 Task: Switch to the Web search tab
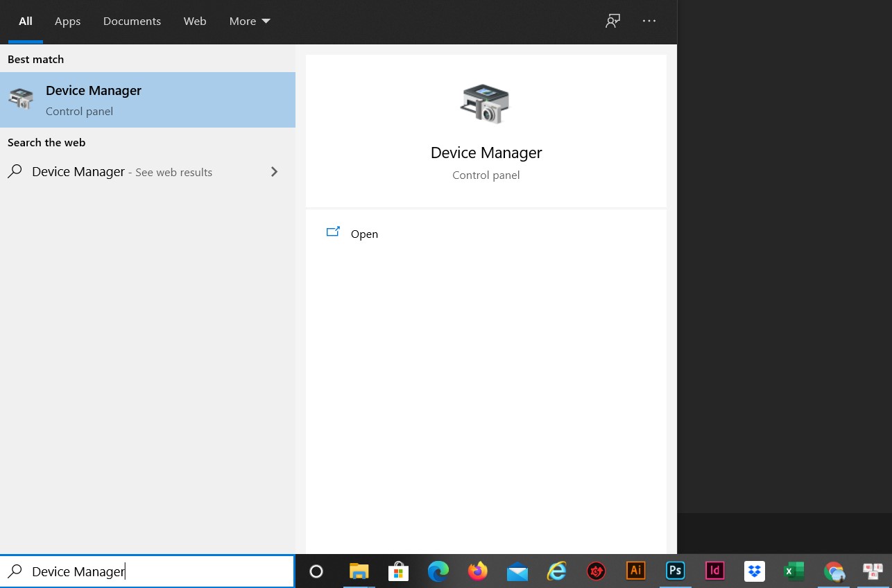pyautogui.click(x=195, y=21)
